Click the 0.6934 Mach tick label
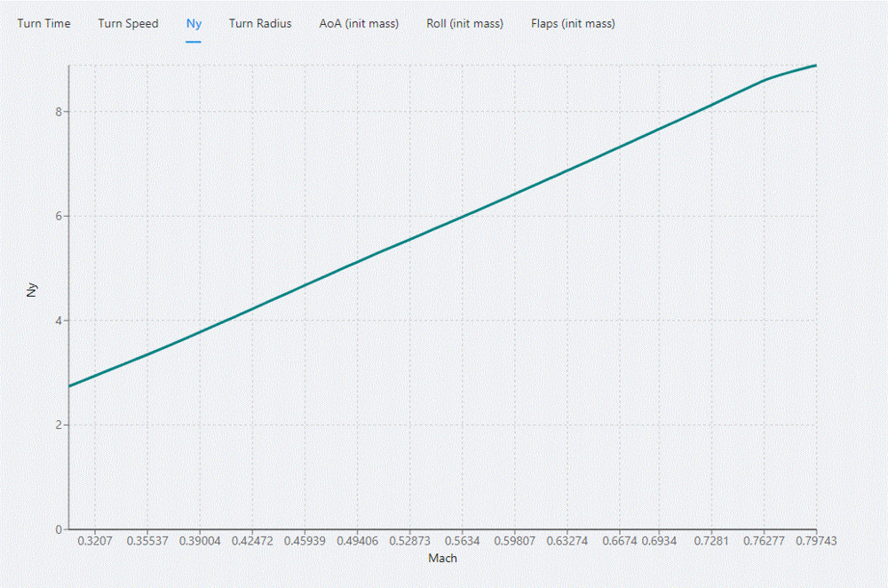This screenshot has height=588, width=888. click(x=659, y=540)
